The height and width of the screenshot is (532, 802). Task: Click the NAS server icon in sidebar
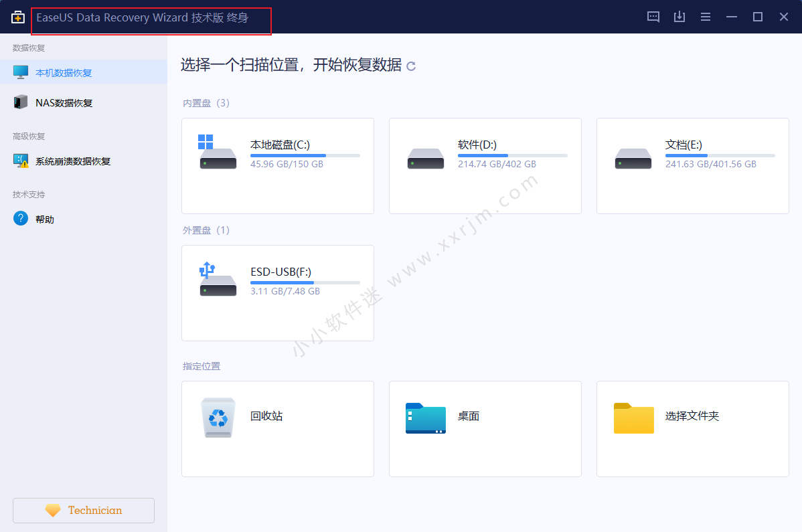[x=21, y=102]
